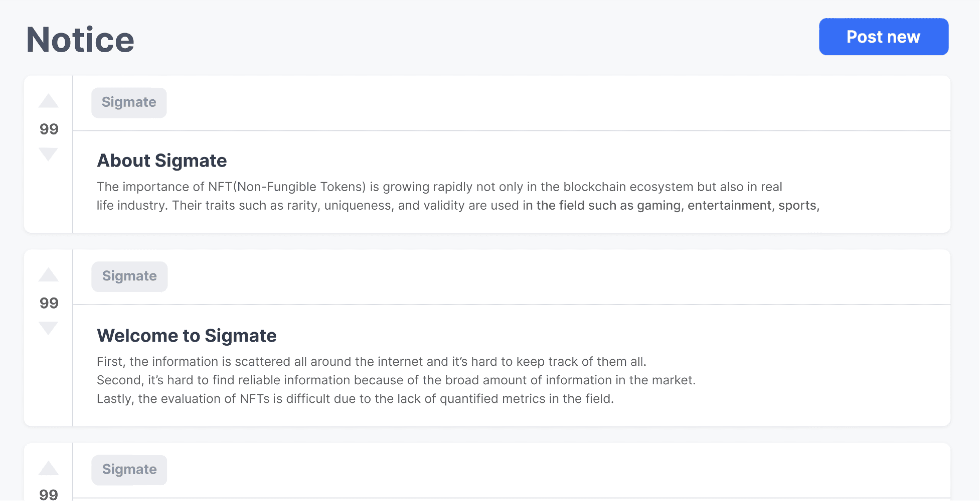Select the Sigmate tag above About Sigmate
The height and width of the screenshot is (501, 980).
pos(129,102)
